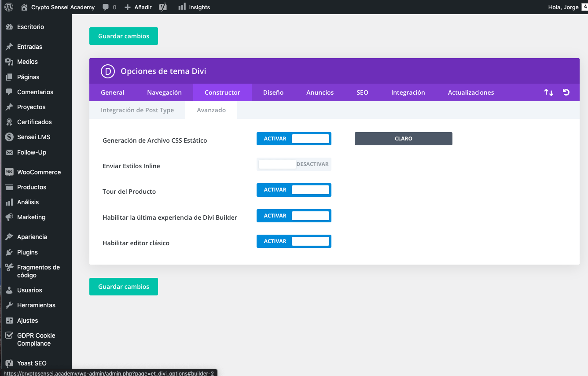Click the Sensei LMS logo icon
Viewport: 588px width, 376px height.
[x=9, y=137]
